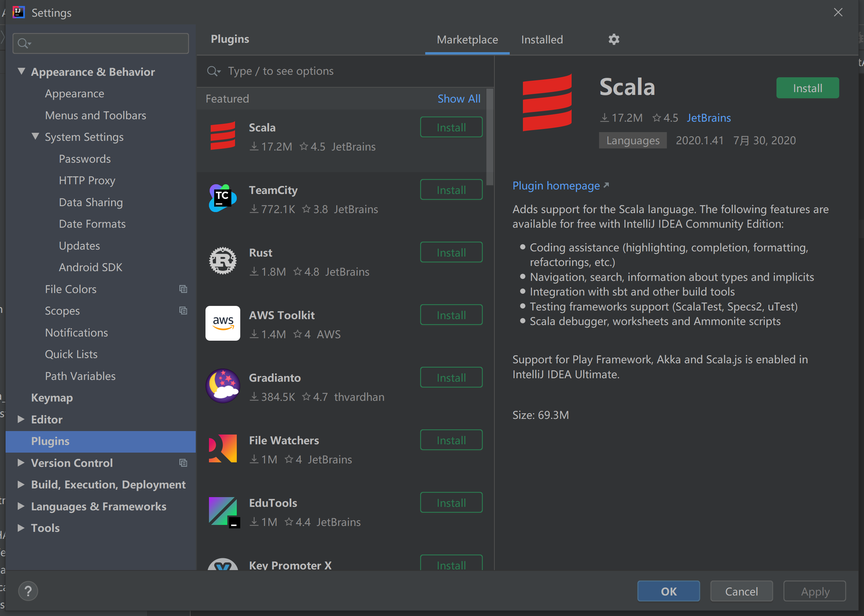Click the EduTools plugin icon

coord(223,511)
